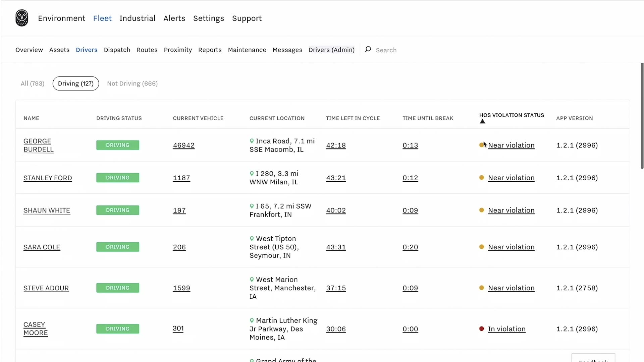
Task: Open the Alerts menu
Action: 174,18
